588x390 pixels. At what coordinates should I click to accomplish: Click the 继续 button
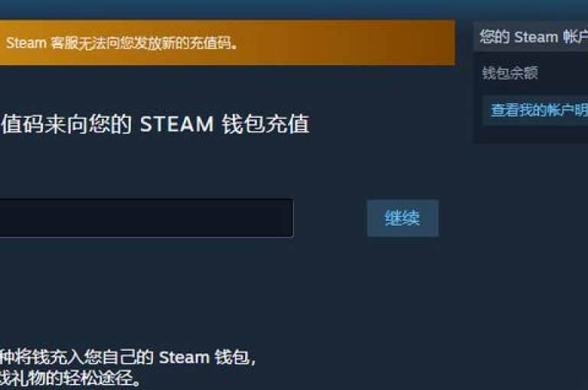[403, 218]
